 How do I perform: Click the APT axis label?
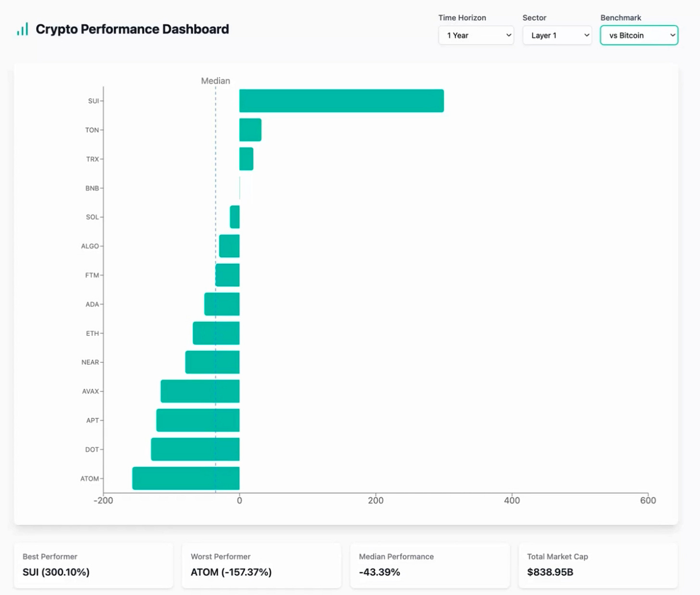[x=92, y=420]
